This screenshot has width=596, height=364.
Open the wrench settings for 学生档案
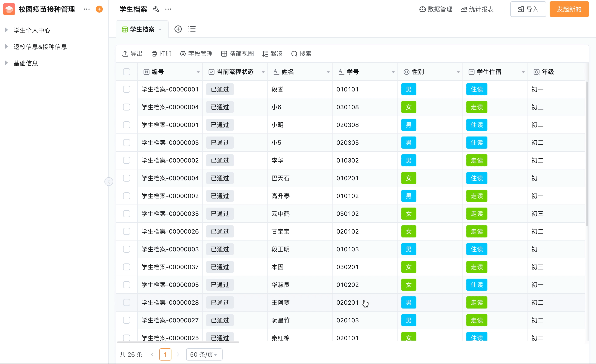pyautogui.click(x=156, y=9)
